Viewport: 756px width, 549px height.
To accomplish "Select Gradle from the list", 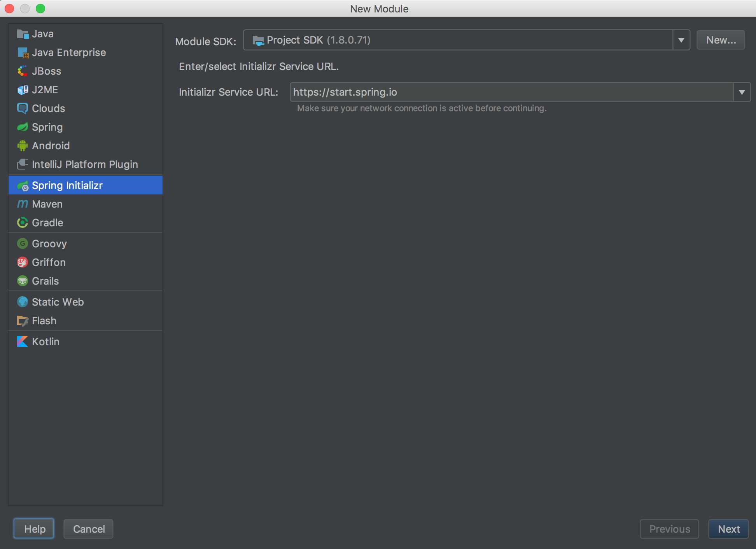I will (x=86, y=223).
